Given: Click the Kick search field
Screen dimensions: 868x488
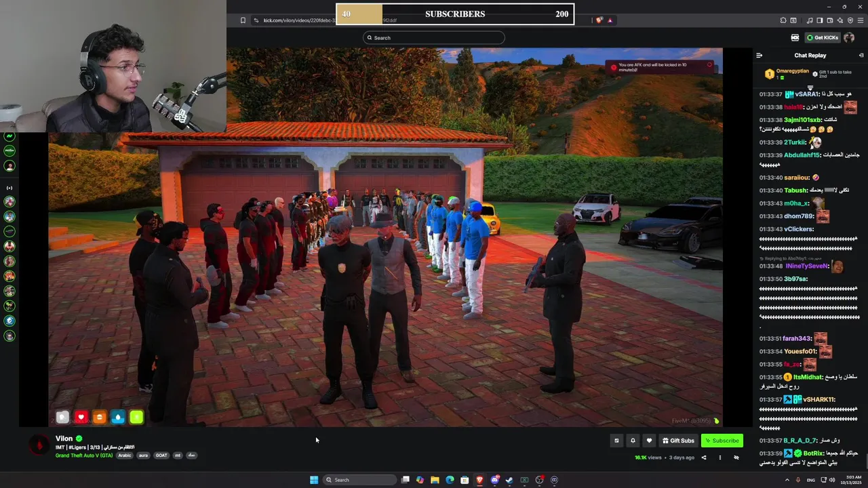Looking at the screenshot, I should (x=434, y=38).
